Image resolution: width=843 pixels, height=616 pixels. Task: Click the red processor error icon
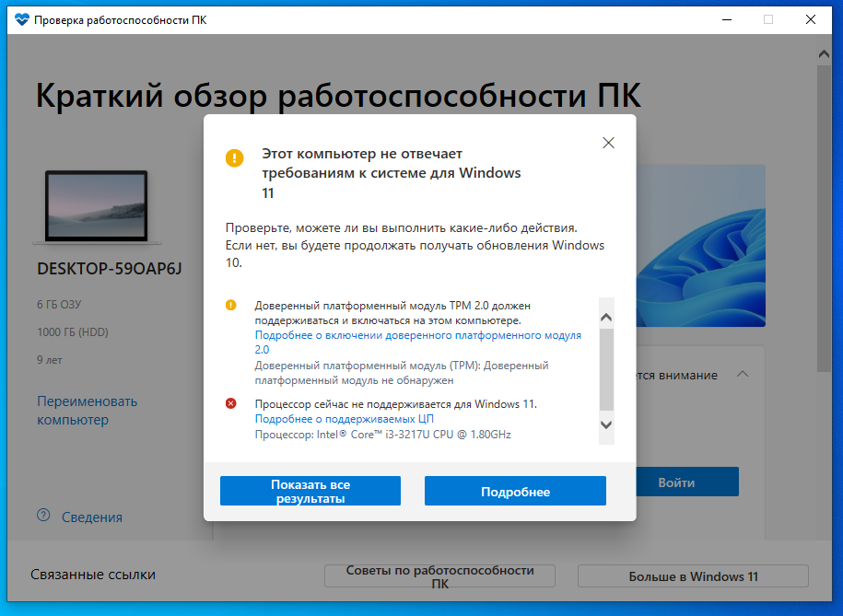tap(230, 403)
